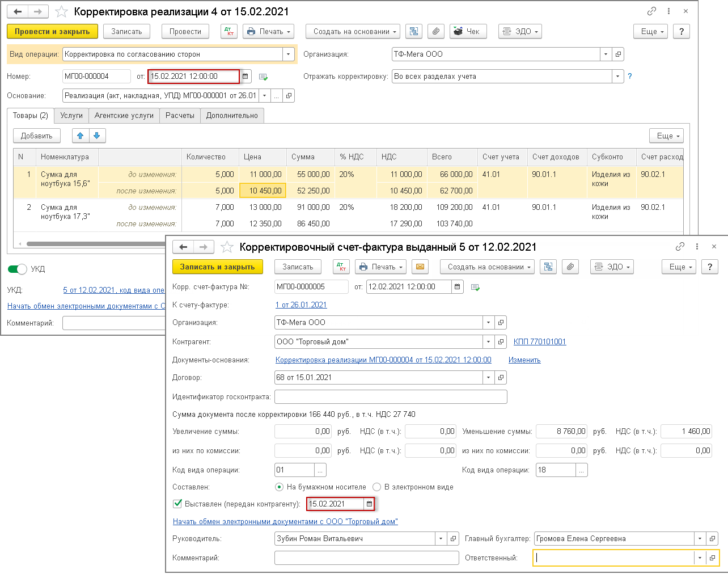Click the Дт/Кт icon in the счет-фактура toolbar

pyautogui.click(x=341, y=267)
